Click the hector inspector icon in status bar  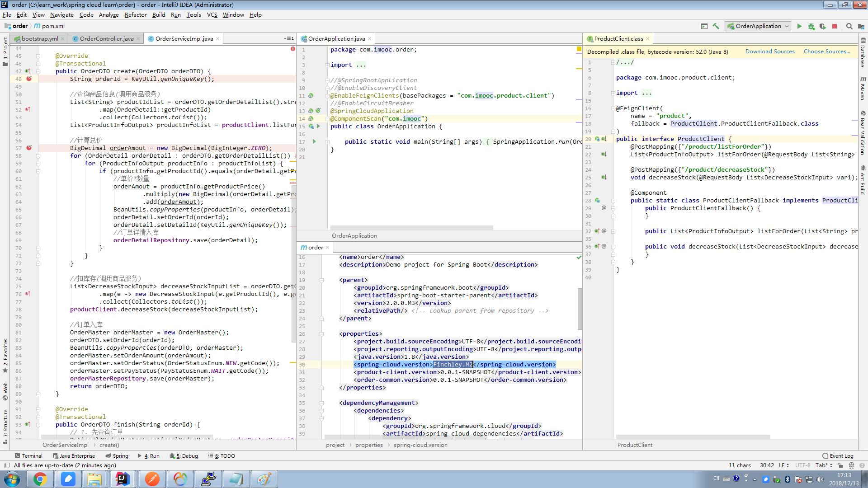coord(851,465)
